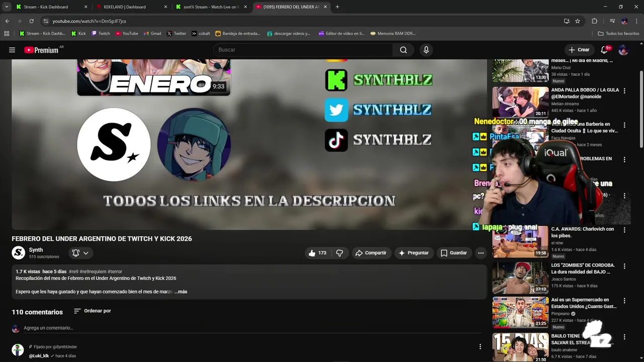Open menu for Supermercado en Estados Unidos video
The image size is (644, 362).
pyautogui.click(x=624, y=301)
